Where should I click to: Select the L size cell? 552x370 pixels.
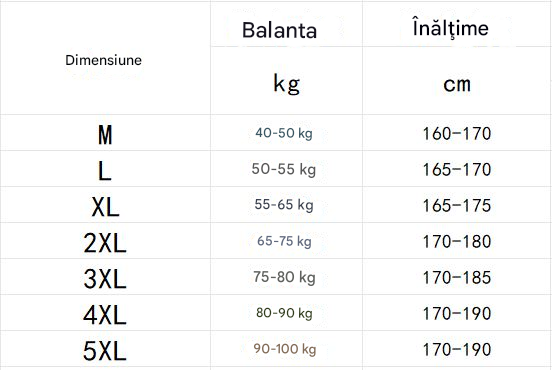[105, 169]
